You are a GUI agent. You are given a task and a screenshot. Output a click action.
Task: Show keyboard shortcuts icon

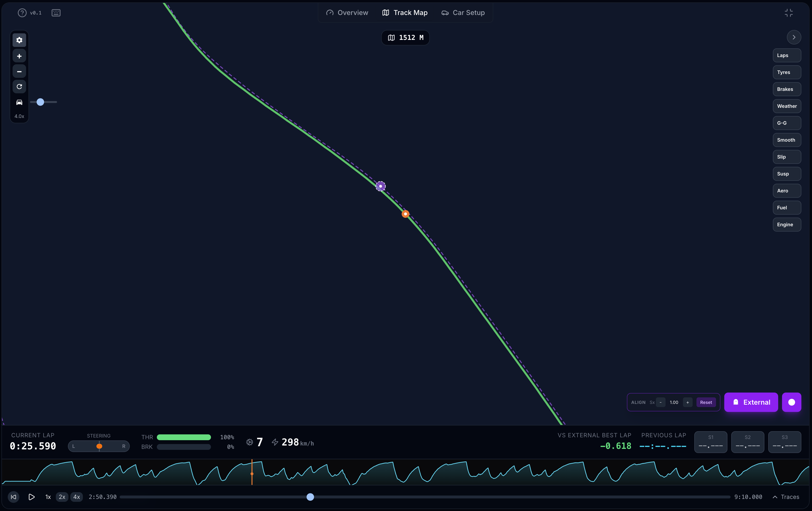point(56,13)
